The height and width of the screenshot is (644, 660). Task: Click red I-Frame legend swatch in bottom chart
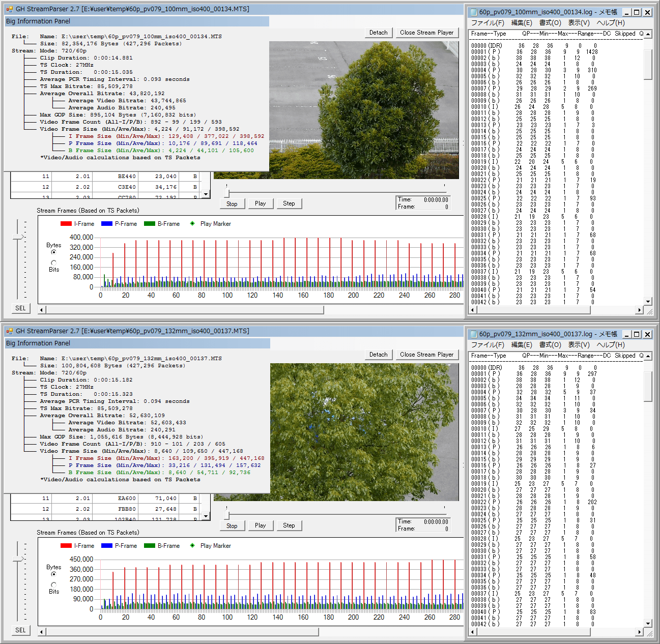click(x=66, y=546)
